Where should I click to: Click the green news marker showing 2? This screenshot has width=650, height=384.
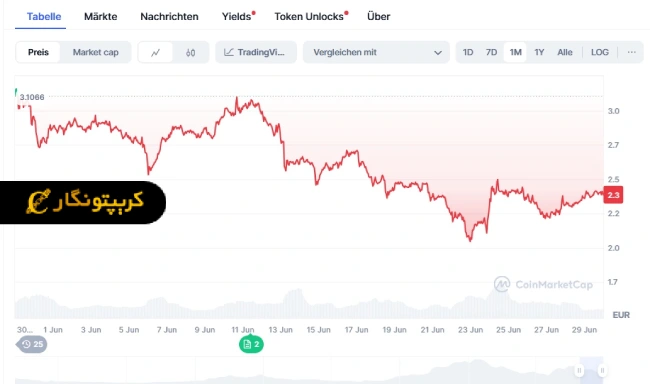(251, 344)
